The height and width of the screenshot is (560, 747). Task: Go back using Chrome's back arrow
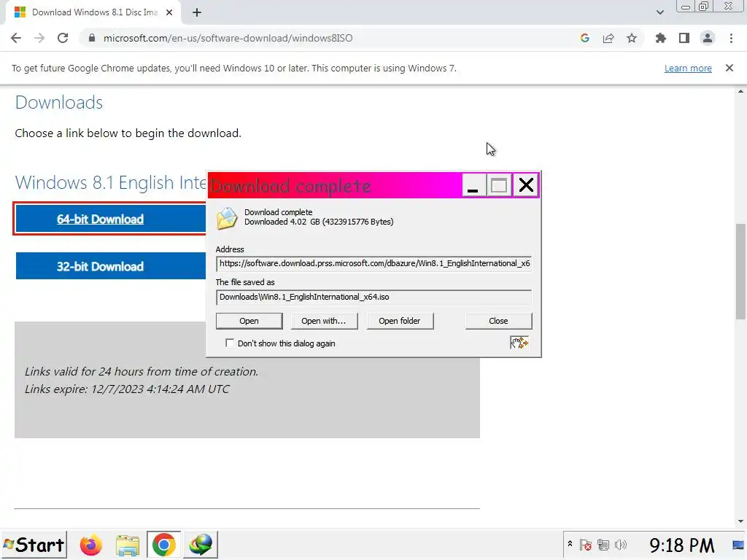tap(16, 38)
